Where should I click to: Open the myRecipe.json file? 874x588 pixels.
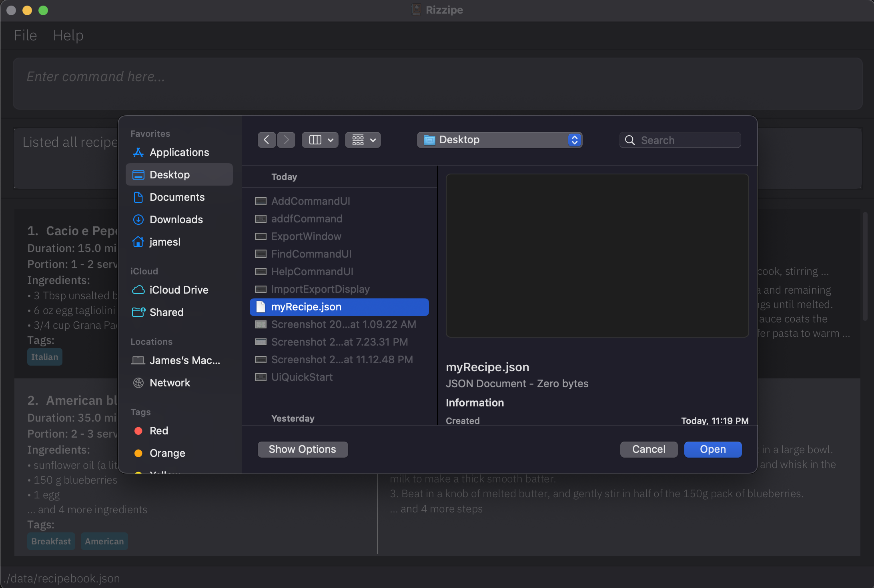click(x=712, y=450)
